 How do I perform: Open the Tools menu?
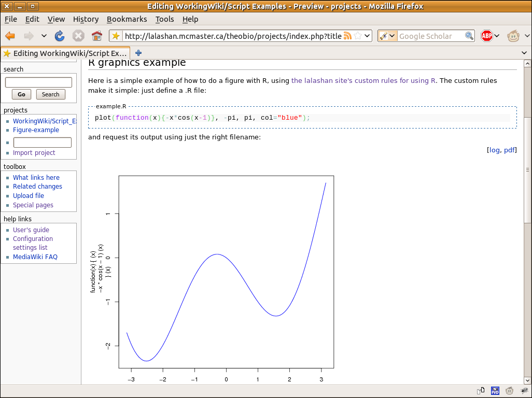(x=164, y=19)
